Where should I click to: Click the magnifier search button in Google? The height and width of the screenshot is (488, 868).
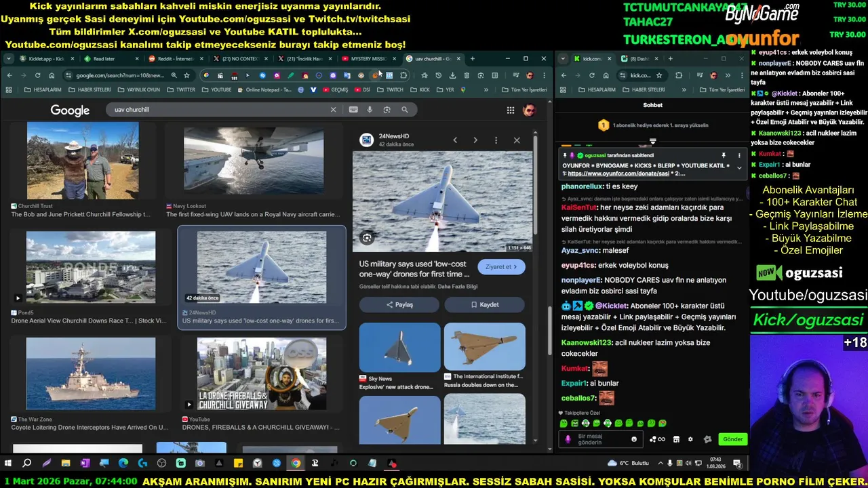(x=405, y=110)
